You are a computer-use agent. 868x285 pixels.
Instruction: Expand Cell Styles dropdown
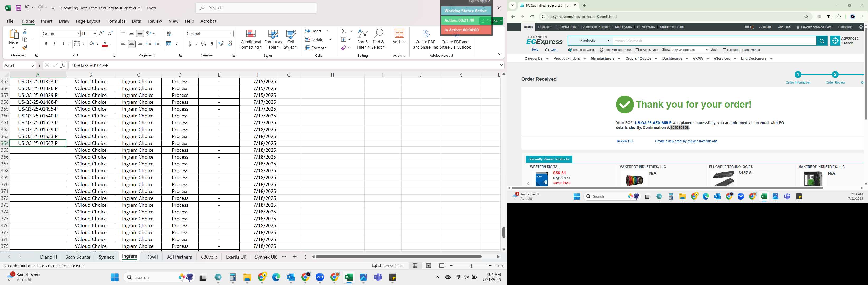pyautogui.click(x=291, y=39)
